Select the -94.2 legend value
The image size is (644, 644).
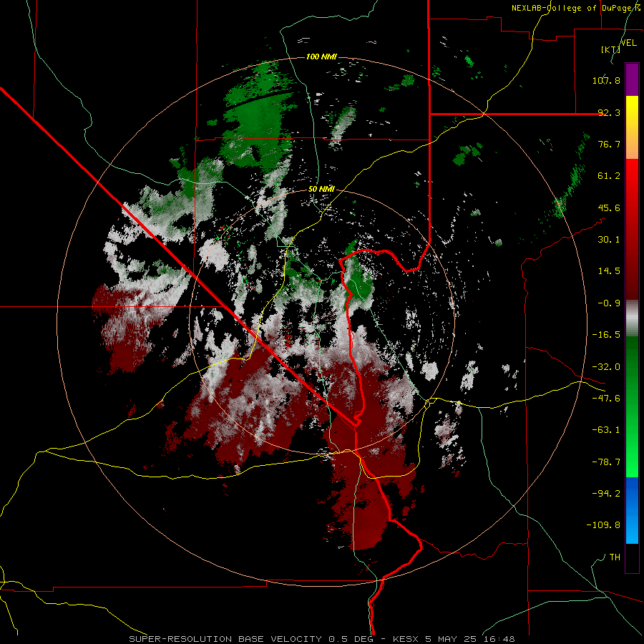pos(606,493)
